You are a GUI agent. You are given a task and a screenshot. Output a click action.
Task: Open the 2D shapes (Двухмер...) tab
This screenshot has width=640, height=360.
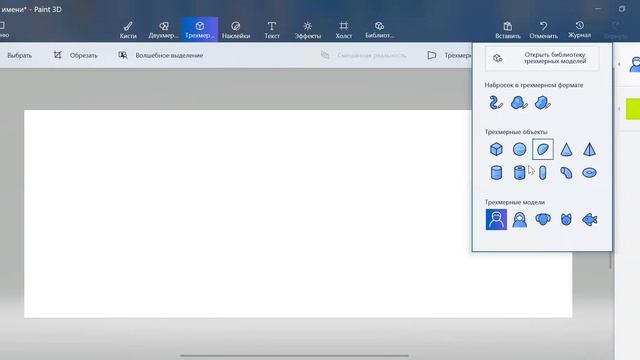tap(164, 30)
